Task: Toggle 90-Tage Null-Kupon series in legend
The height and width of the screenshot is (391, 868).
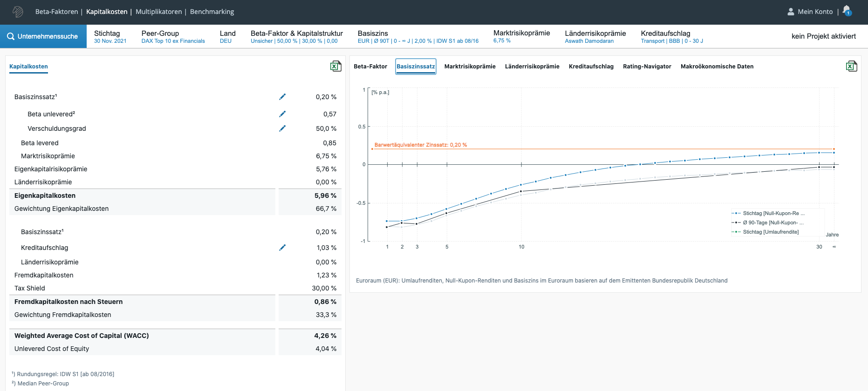Action: pos(772,222)
